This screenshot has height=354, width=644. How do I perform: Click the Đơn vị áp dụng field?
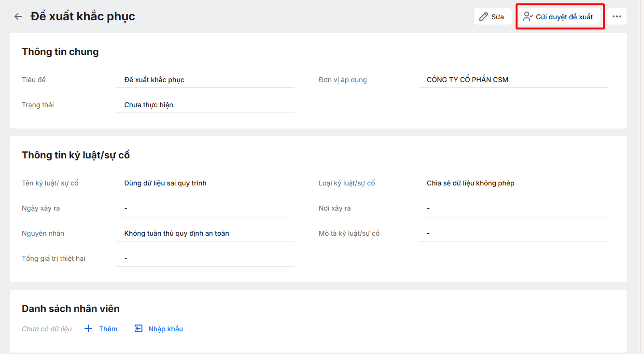click(467, 80)
